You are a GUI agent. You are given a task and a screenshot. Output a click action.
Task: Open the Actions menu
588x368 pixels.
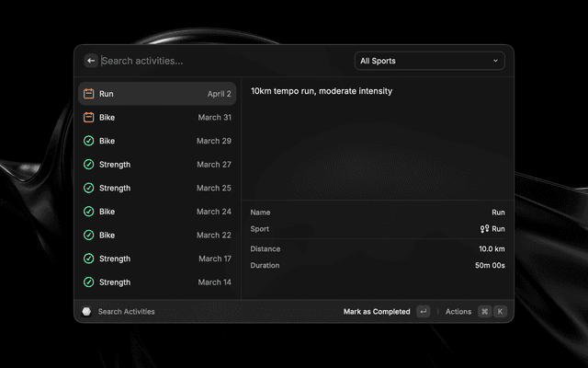[x=458, y=312]
